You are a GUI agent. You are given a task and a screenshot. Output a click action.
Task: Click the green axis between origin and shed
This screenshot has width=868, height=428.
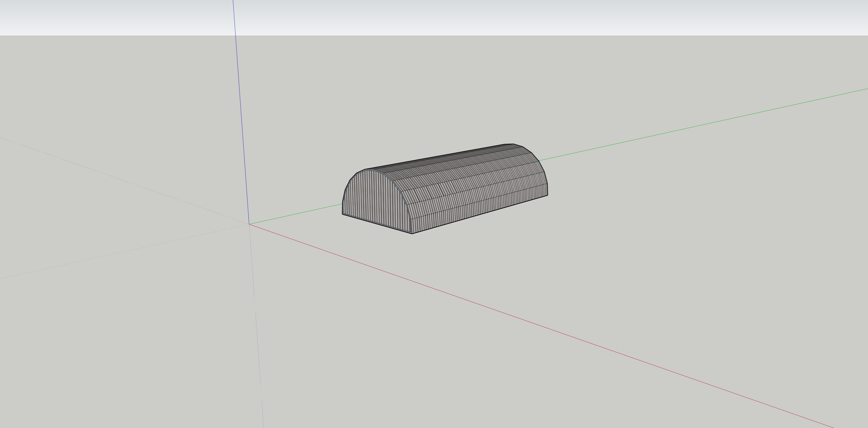point(296,214)
